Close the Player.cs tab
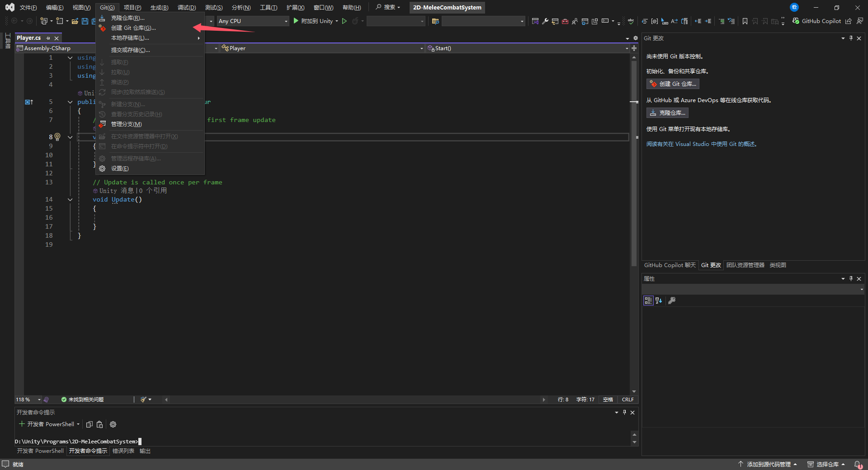 coord(57,38)
